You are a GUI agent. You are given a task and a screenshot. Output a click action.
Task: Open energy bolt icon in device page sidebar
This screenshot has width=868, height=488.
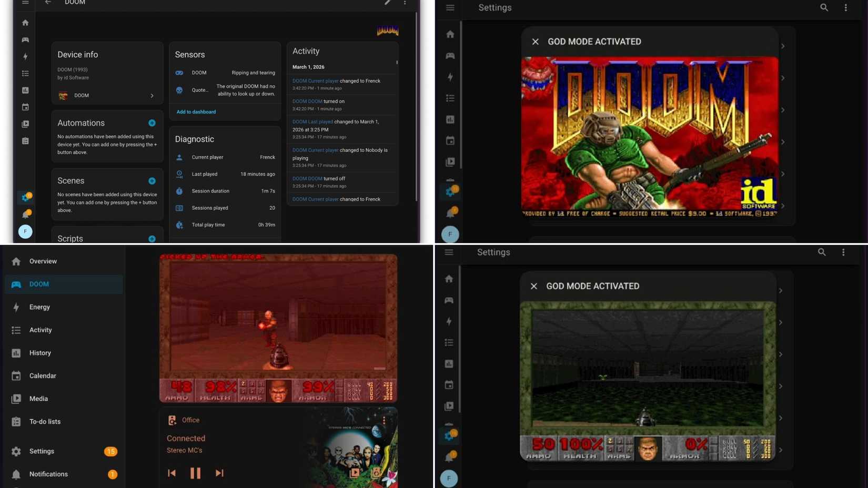25,57
